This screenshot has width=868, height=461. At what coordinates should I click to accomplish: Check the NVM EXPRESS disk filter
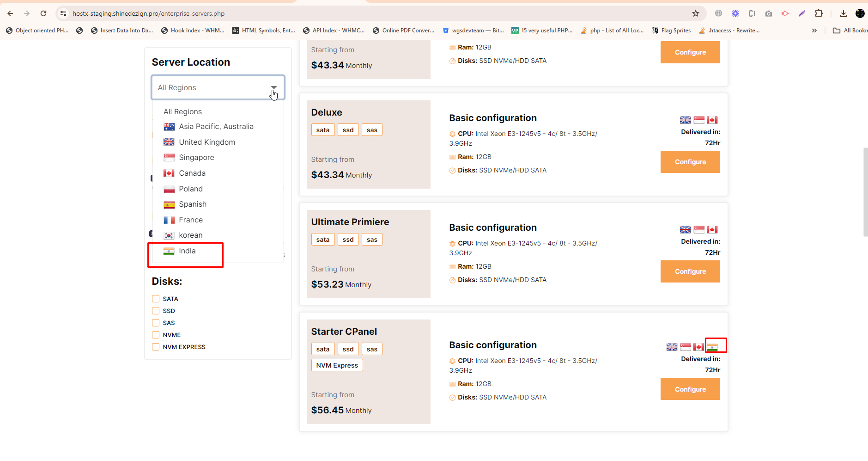pyautogui.click(x=156, y=347)
